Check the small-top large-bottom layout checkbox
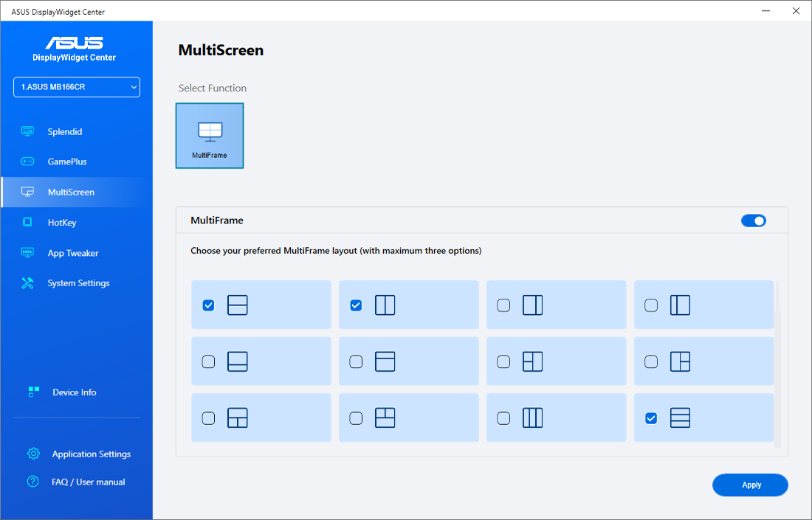 tap(356, 361)
